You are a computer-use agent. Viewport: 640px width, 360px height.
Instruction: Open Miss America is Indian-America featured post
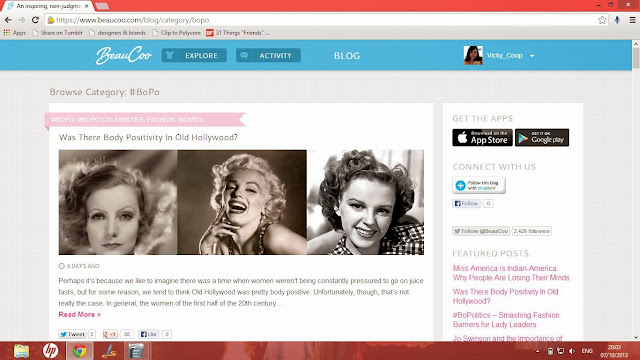point(511,273)
